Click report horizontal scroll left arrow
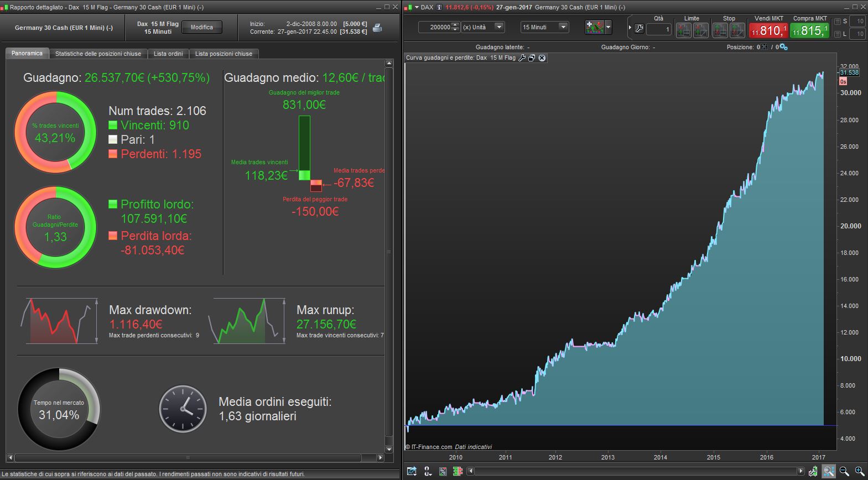Viewport: 868px width, 480px height. click(x=10, y=458)
